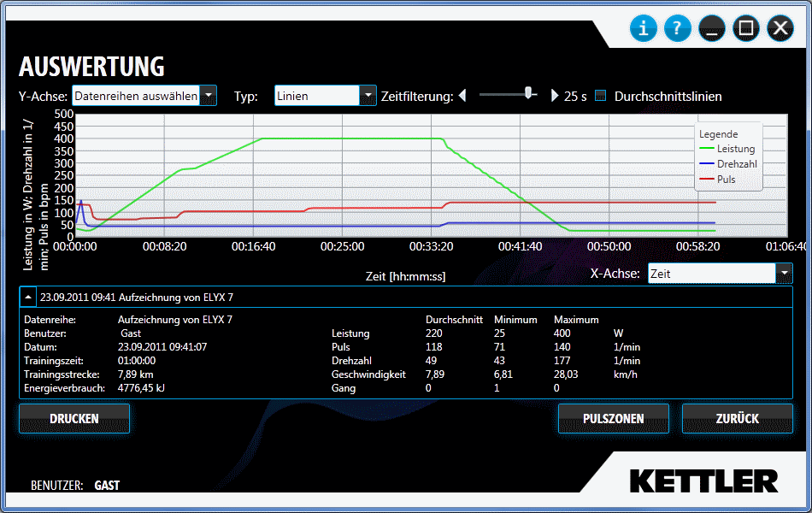Click the blue info icon
The image size is (812, 513).
[643, 28]
